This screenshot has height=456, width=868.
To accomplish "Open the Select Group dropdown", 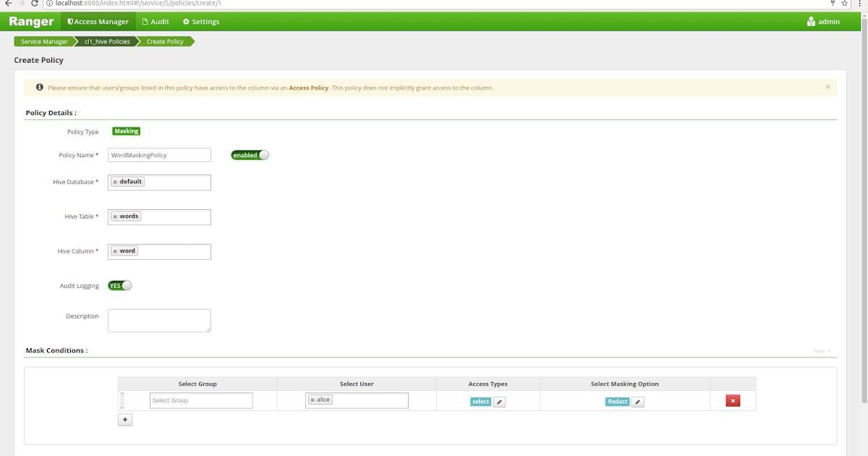I will pyautogui.click(x=200, y=400).
